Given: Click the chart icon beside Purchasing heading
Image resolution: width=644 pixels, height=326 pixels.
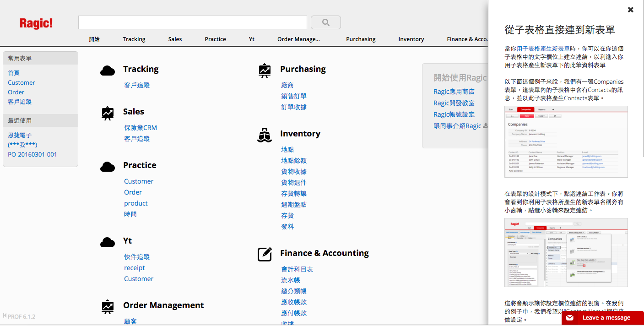Looking at the screenshot, I should pos(265,71).
